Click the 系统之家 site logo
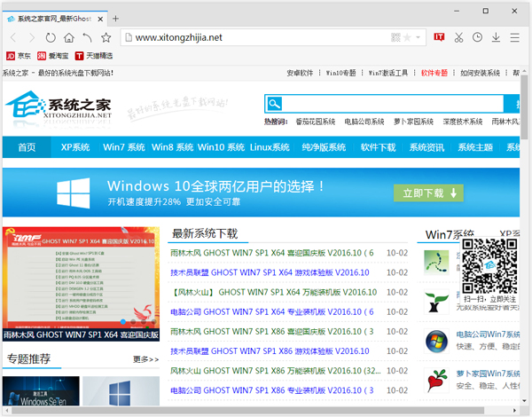This screenshot has height=417, width=532. [59, 107]
